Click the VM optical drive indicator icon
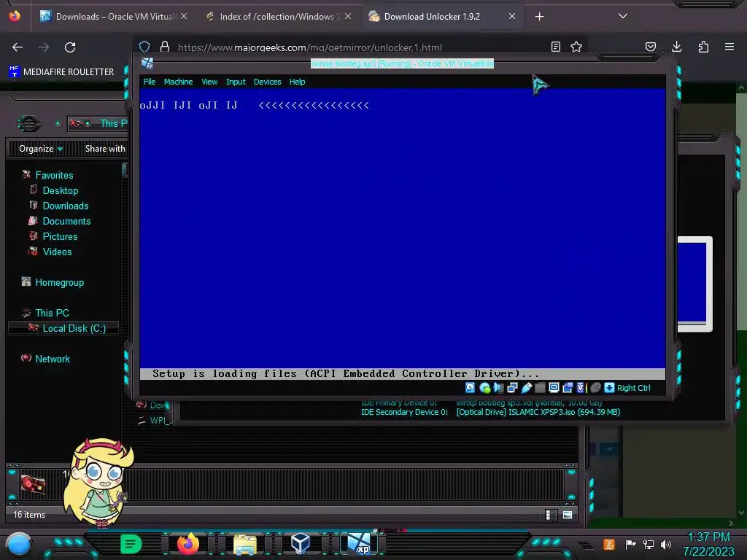The image size is (747, 560). tap(484, 388)
